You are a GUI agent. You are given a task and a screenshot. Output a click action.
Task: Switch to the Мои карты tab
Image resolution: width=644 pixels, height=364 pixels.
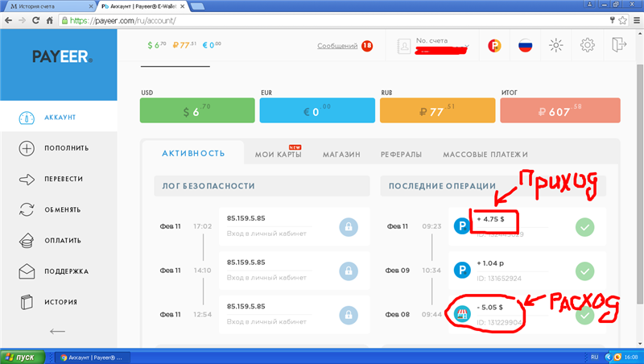click(278, 155)
